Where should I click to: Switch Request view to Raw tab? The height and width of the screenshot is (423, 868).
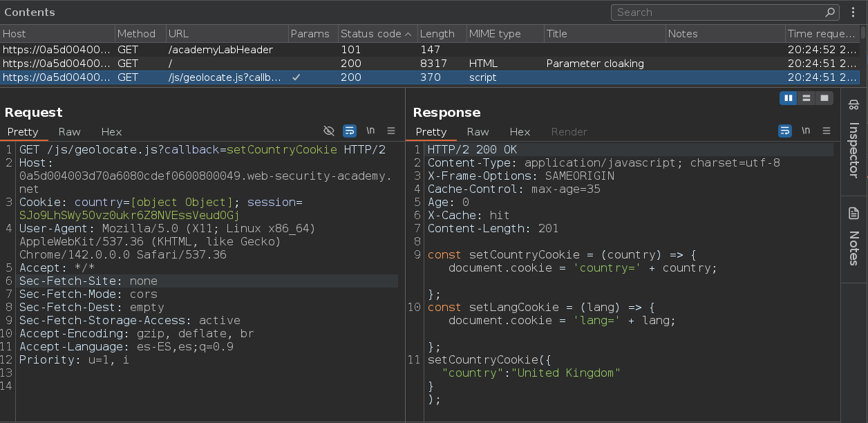69,132
